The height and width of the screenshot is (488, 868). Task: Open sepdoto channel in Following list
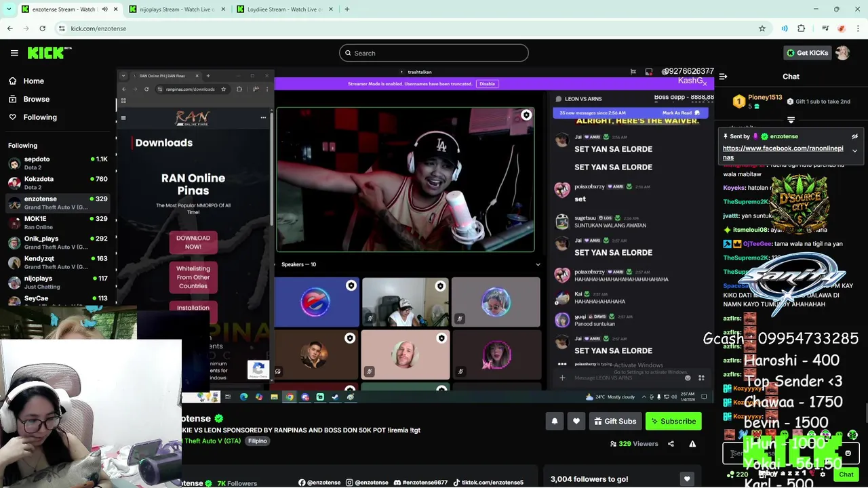click(58, 163)
